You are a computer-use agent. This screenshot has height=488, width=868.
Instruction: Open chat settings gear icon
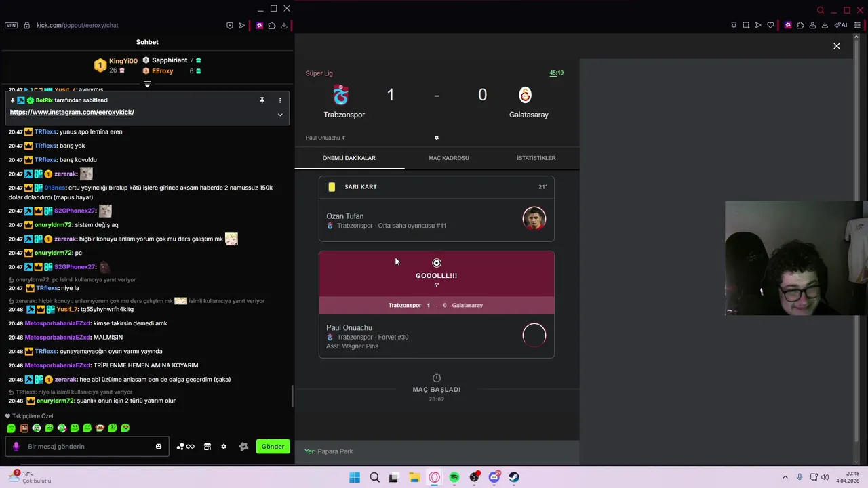point(224,447)
